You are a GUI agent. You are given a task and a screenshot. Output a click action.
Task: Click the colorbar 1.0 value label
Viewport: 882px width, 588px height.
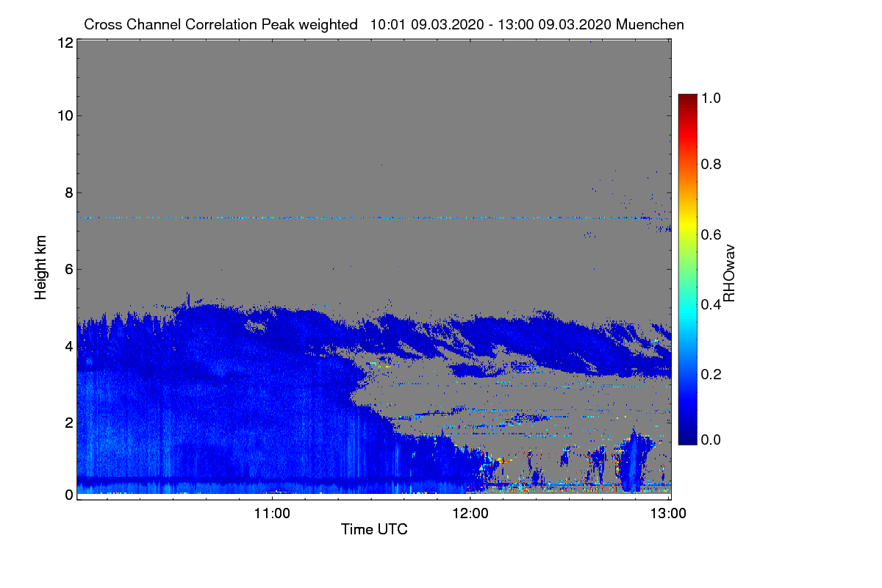[x=711, y=97]
